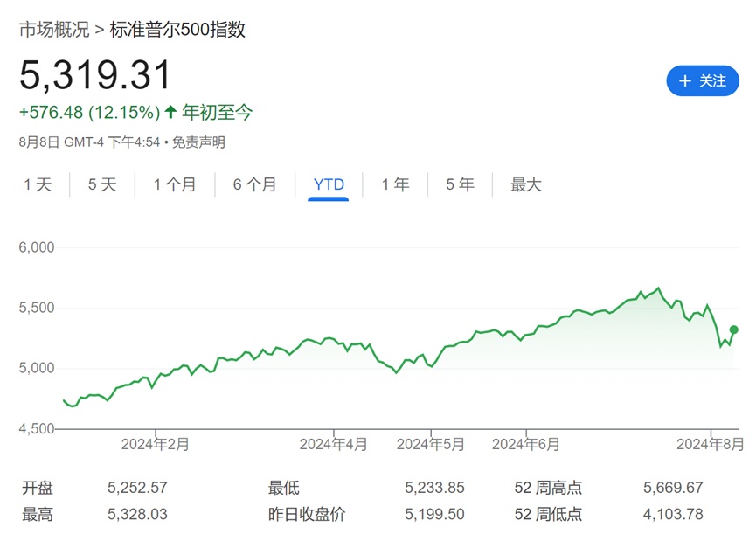The height and width of the screenshot is (541, 756).
Task: Select the 5 天 range tab
Action: 102,184
